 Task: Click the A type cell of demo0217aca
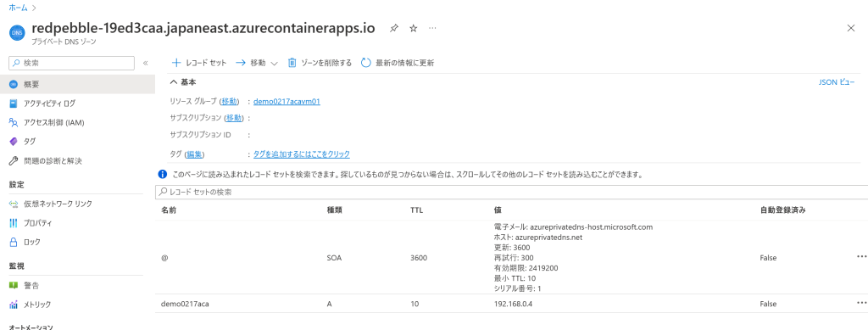click(x=330, y=304)
